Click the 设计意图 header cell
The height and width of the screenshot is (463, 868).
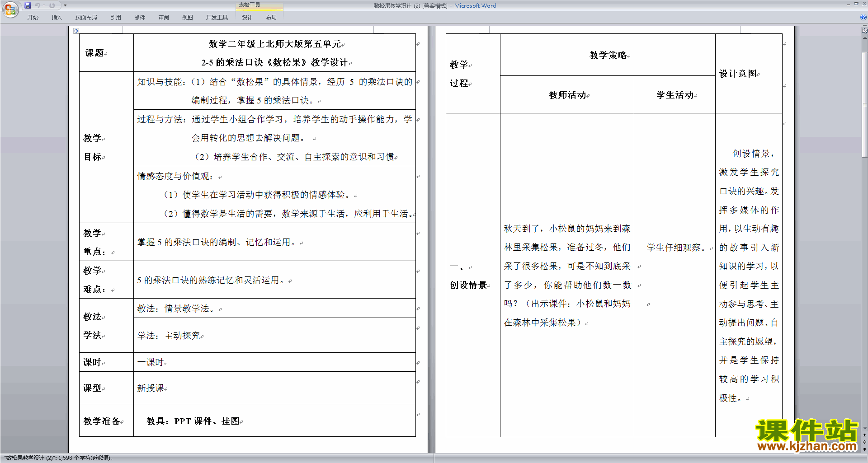(749, 74)
